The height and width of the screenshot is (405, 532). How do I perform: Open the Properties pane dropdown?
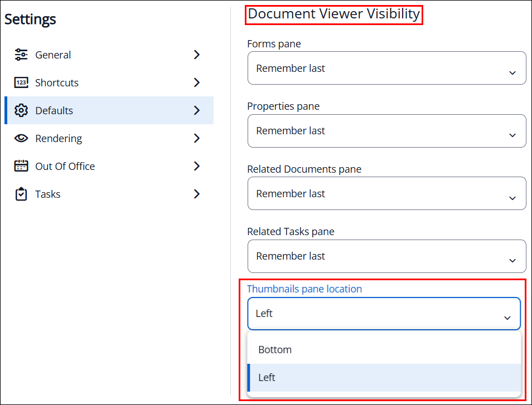tap(387, 131)
